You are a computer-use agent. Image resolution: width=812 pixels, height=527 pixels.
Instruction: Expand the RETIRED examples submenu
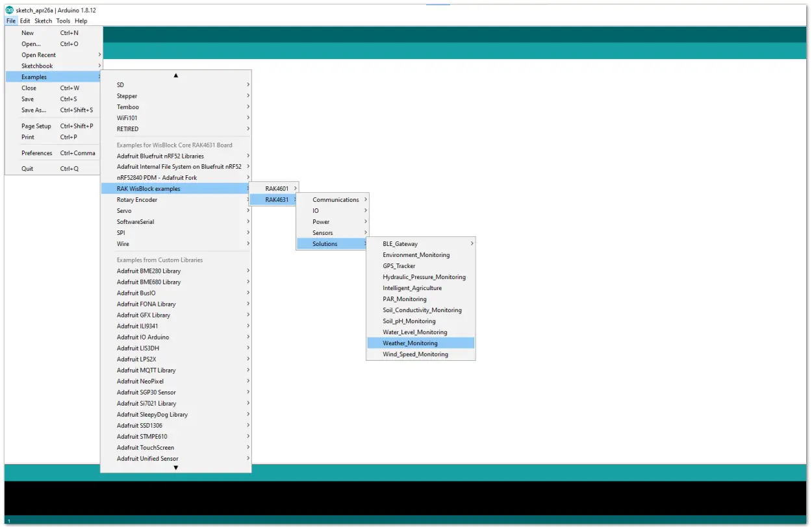[175, 129]
